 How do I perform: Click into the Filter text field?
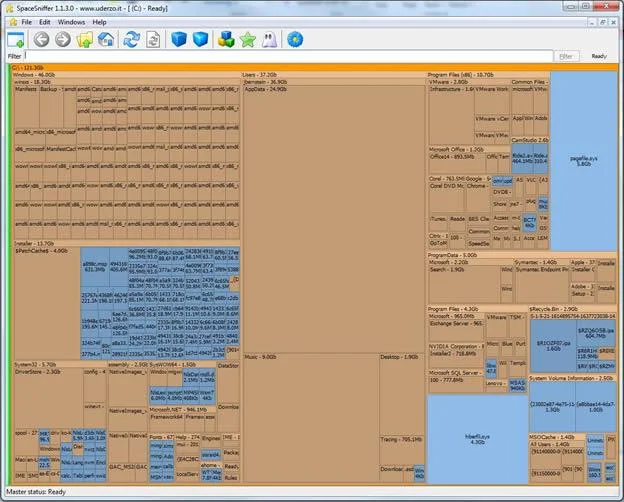point(289,56)
